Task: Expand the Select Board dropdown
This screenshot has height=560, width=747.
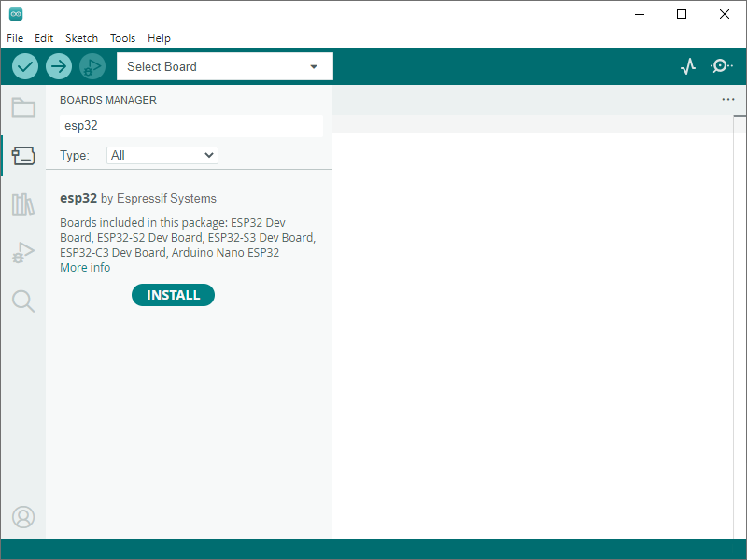Action: click(x=225, y=66)
